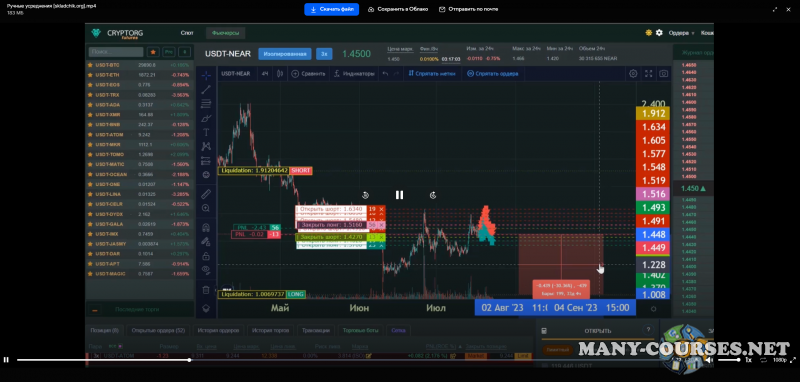The width and height of the screenshot is (800, 382).
Task: Pause the video with center pause button
Action: coord(399,195)
